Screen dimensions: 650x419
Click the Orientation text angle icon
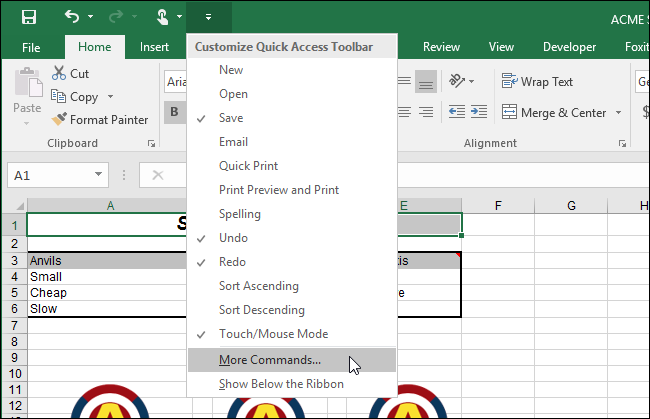[x=457, y=81]
